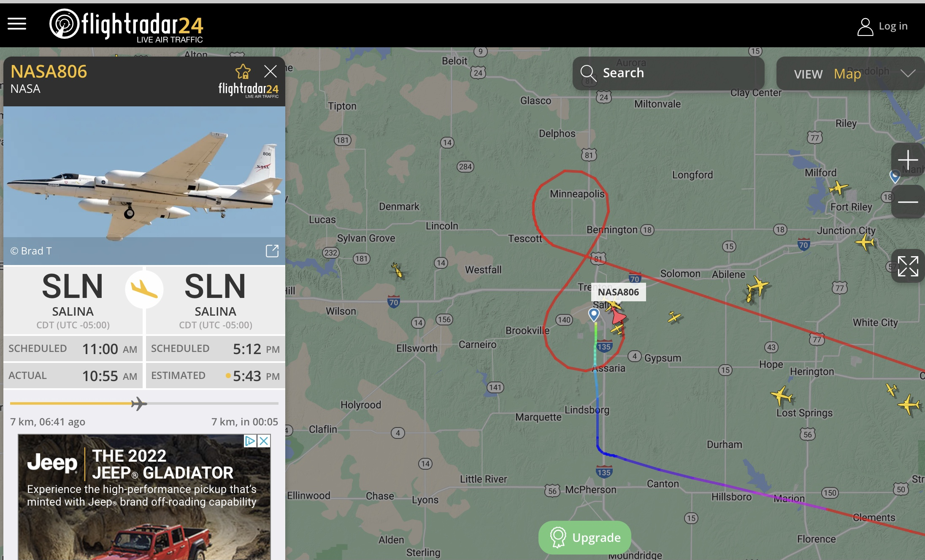Click the green Upgrade button
This screenshot has width=925, height=560.
(585, 537)
